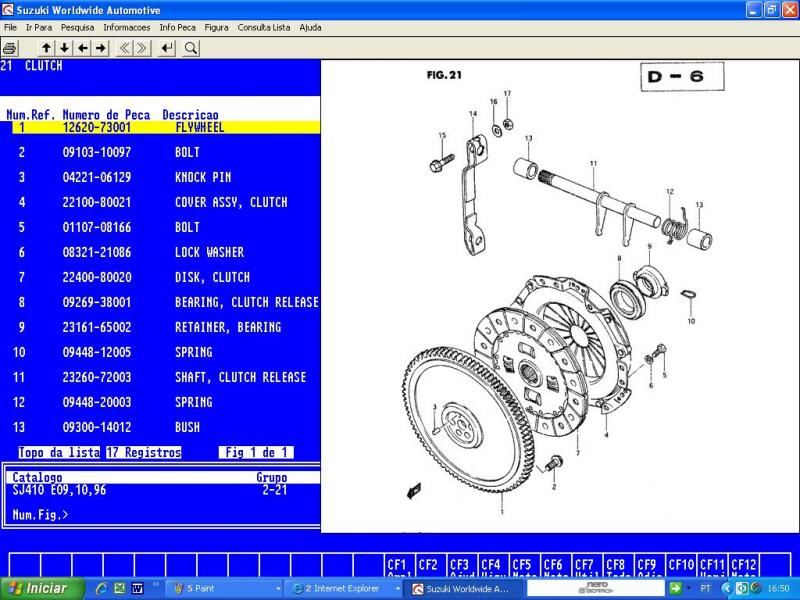
Task: Click the right arrow toolbar button
Action: [x=101, y=48]
